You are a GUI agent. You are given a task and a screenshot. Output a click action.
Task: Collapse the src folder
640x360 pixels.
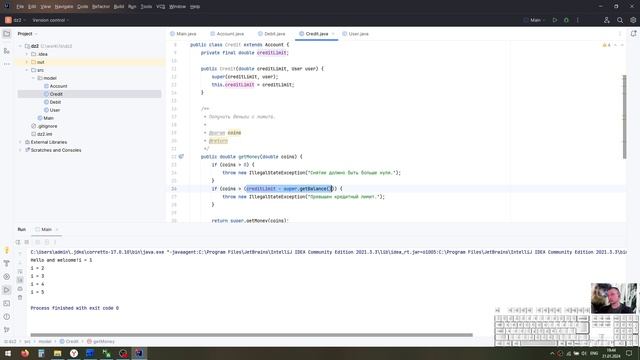[27, 70]
